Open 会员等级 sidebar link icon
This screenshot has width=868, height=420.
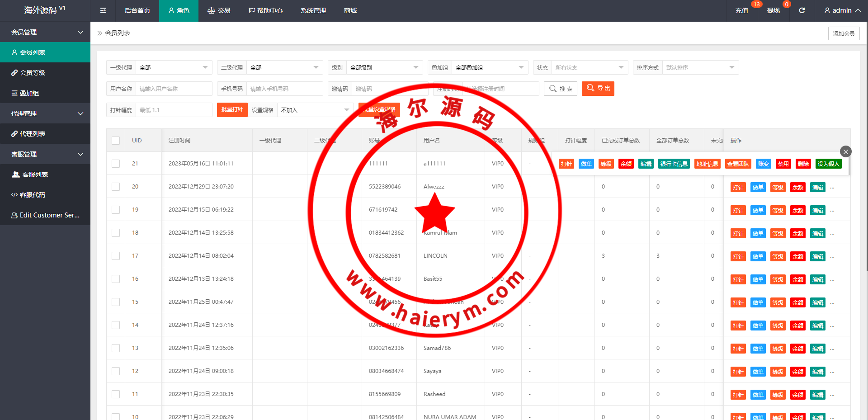14,73
